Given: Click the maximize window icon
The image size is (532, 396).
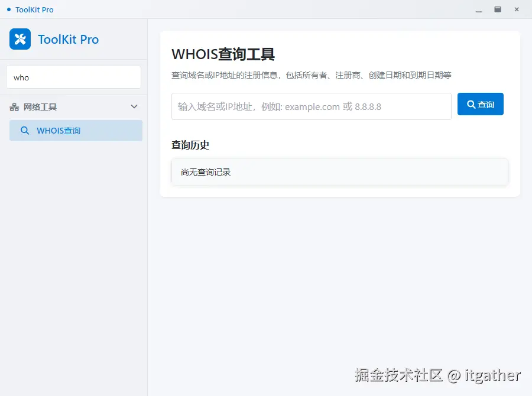Looking at the screenshot, I should (497, 9).
